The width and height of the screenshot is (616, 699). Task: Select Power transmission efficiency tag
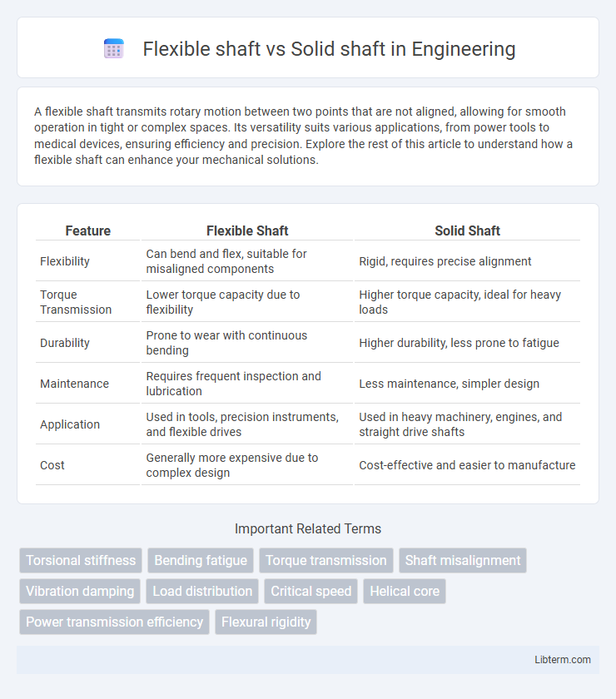pyautogui.click(x=114, y=622)
